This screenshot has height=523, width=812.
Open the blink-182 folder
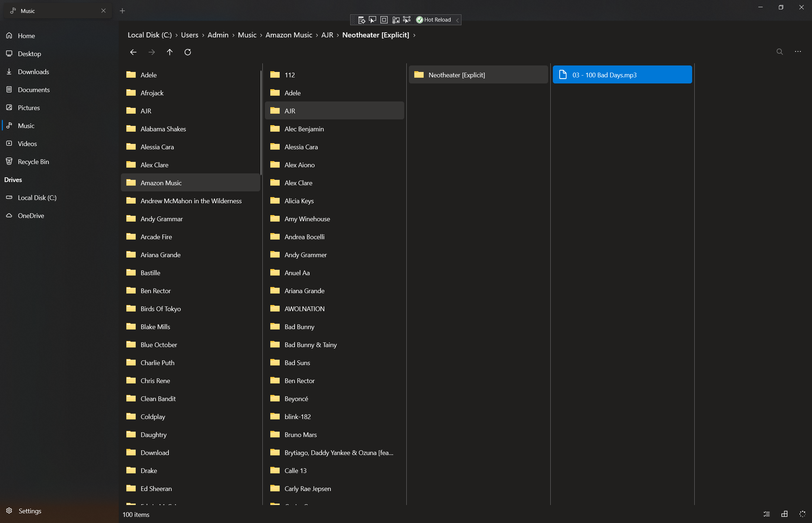click(334, 417)
